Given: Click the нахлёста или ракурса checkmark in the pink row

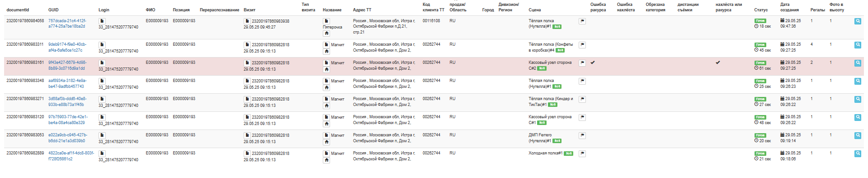Looking at the screenshot, I should pos(718,63).
